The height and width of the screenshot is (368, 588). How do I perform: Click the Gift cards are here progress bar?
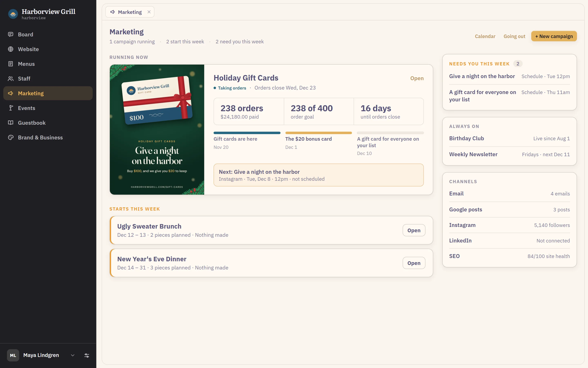point(247,133)
